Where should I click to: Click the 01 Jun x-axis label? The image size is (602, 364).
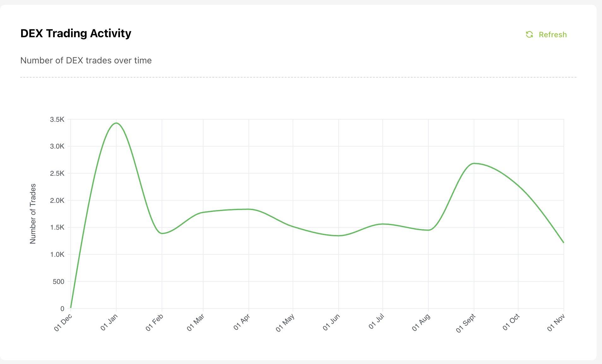331,322
